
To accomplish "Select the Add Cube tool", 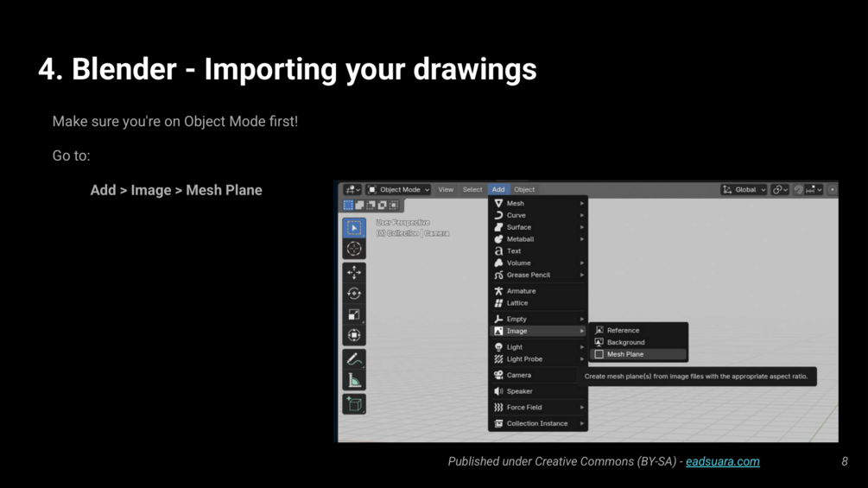I will pyautogui.click(x=354, y=404).
